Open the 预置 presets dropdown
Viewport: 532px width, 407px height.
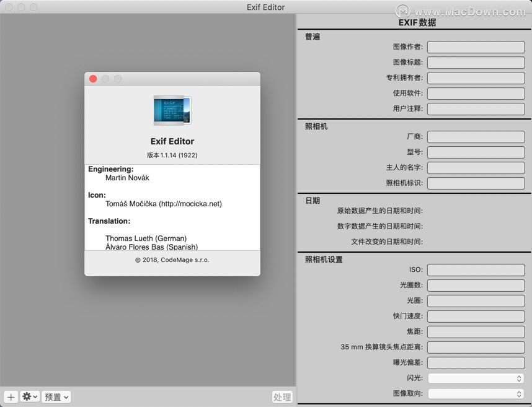(x=56, y=397)
